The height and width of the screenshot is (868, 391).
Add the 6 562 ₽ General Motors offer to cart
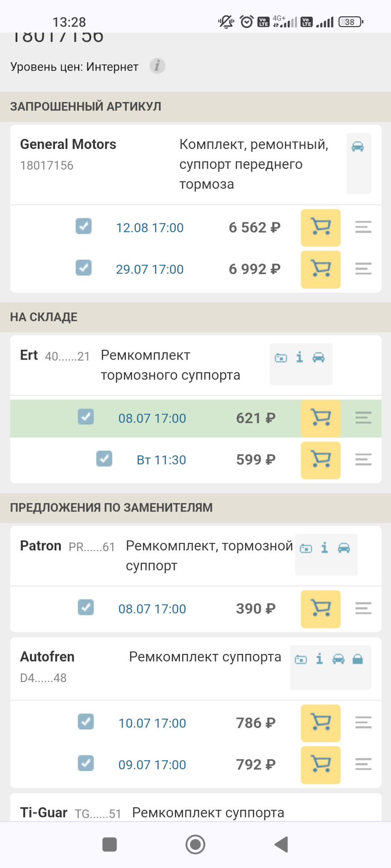tap(320, 227)
